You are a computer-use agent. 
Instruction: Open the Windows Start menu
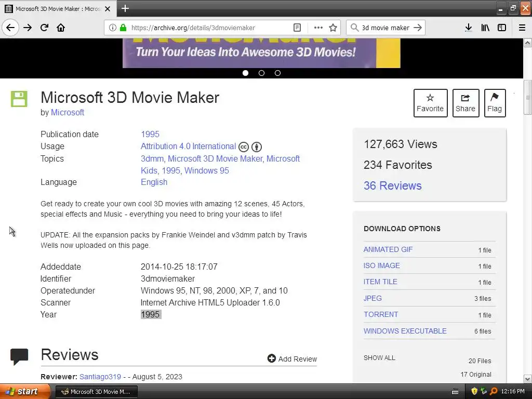click(x=25, y=391)
